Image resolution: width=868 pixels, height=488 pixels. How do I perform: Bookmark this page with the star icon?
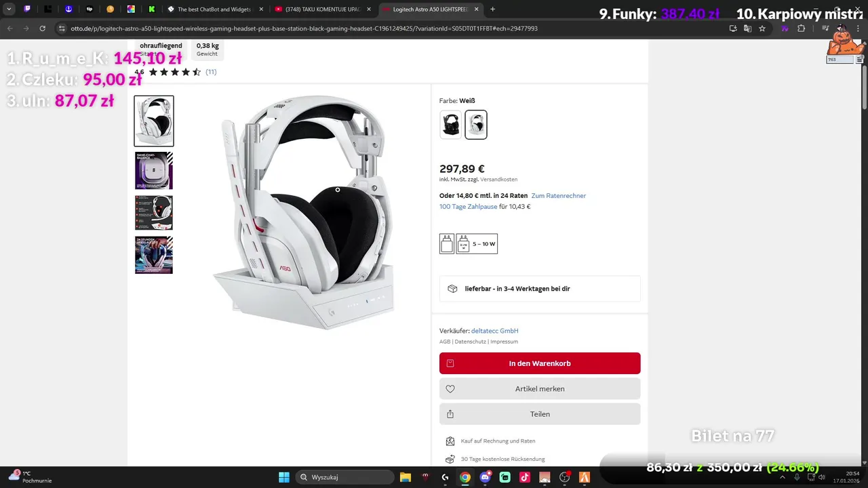[762, 28]
